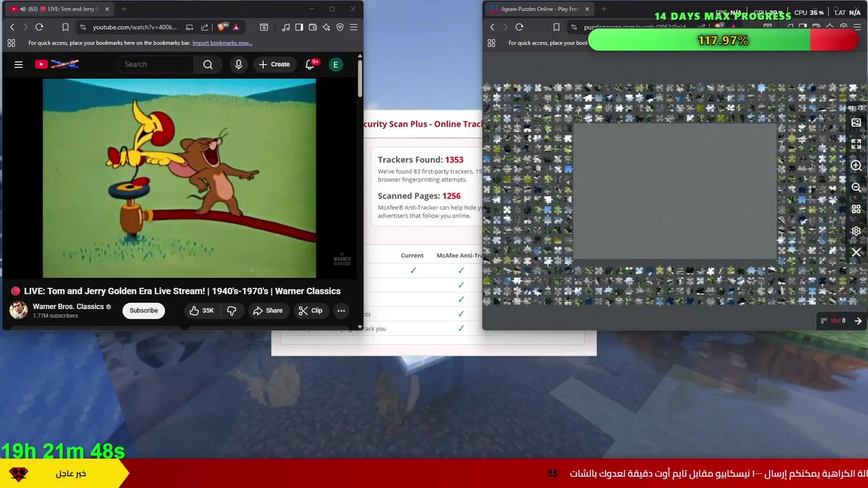The image size is (868, 488).
Task: Click the YouTube Create button
Action: tap(274, 64)
